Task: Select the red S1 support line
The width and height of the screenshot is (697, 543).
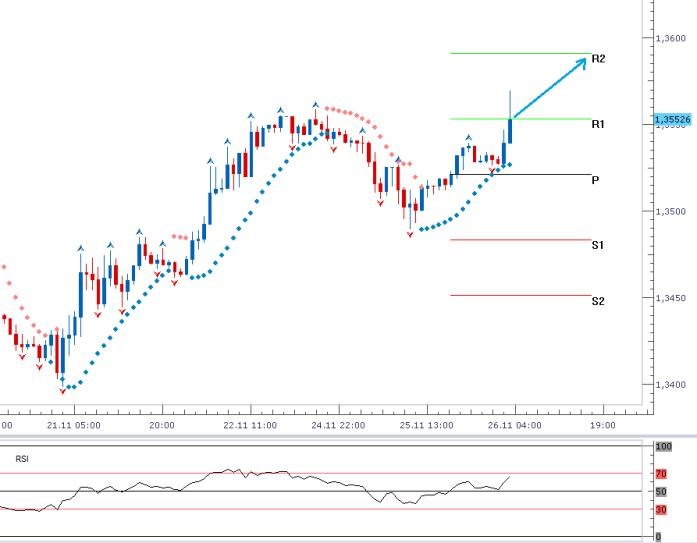Action: 521,240
